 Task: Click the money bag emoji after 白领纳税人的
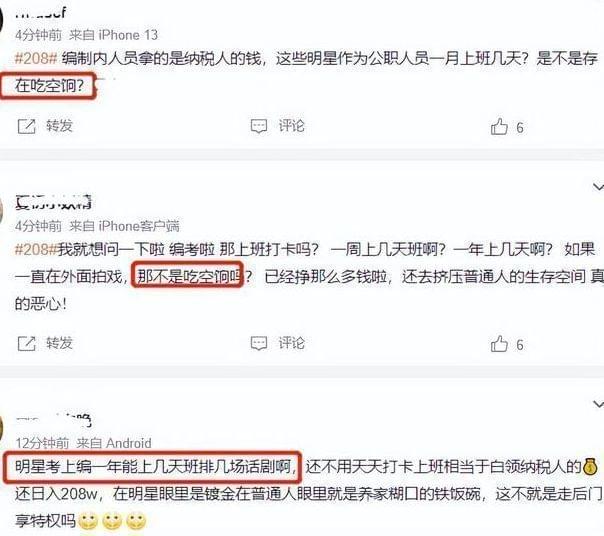pyautogui.click(x=590, y=466)
